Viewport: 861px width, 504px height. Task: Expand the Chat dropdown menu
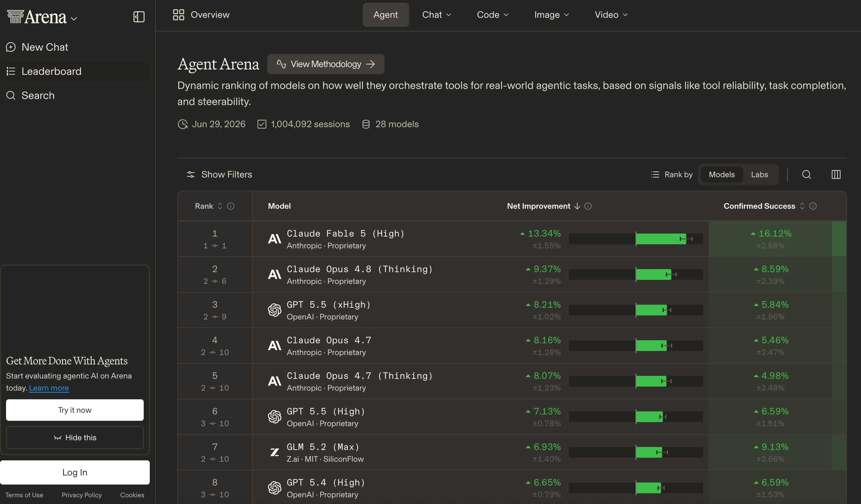point(437,15)
